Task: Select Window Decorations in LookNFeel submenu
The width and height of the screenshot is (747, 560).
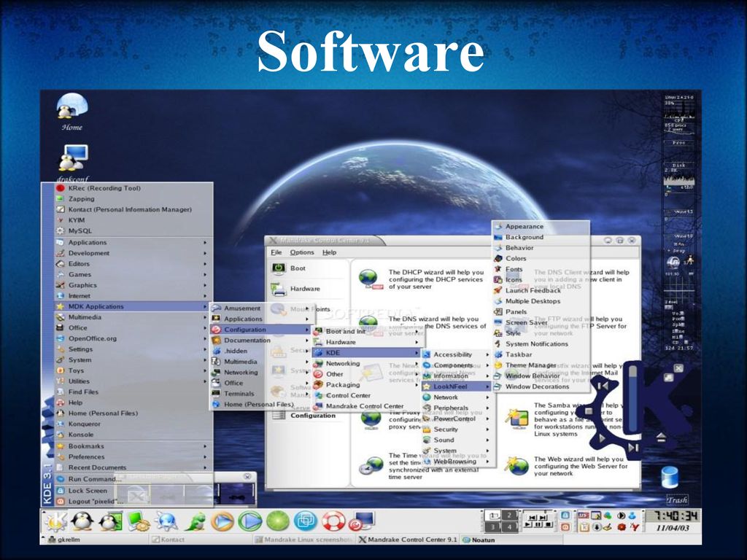Action: pyautogui.click(x=541, y=386)
